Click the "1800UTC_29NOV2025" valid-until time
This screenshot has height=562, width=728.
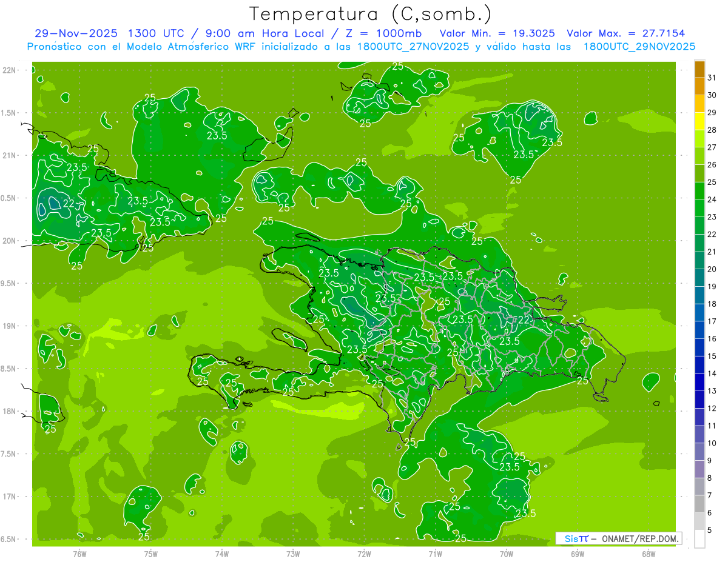639,46
